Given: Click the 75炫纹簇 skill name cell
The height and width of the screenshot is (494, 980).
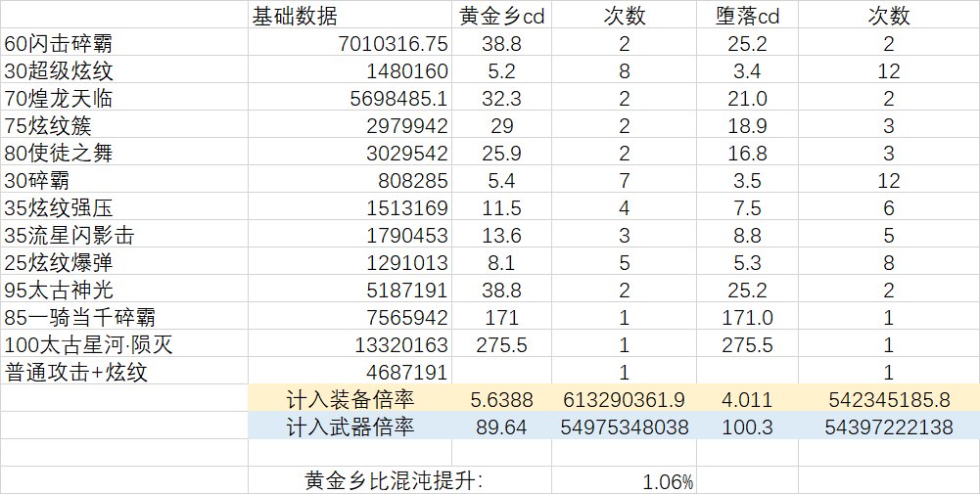Looking at the screenshot, I should [123, 125].
